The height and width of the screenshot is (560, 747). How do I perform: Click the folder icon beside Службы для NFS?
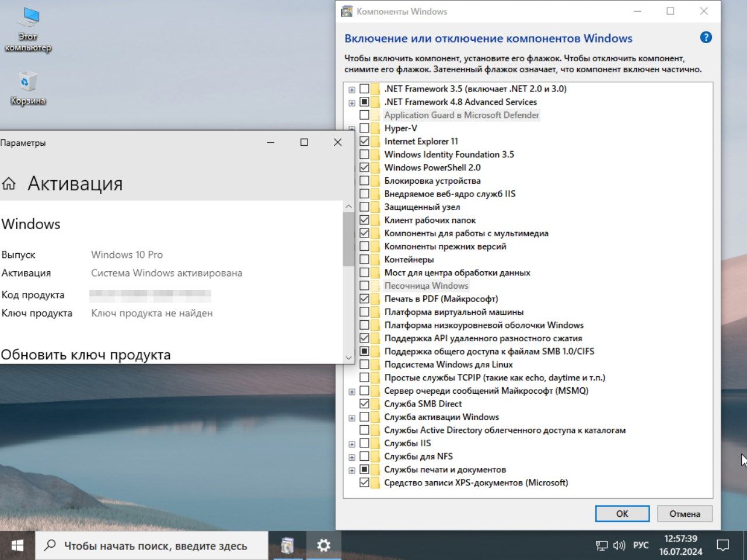(375, 456)
